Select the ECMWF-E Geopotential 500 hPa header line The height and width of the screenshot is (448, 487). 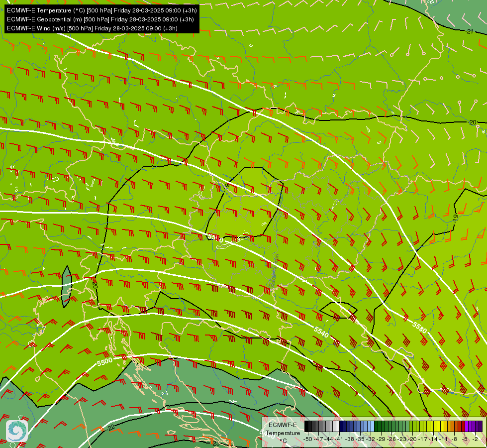(x=100, y=19)
